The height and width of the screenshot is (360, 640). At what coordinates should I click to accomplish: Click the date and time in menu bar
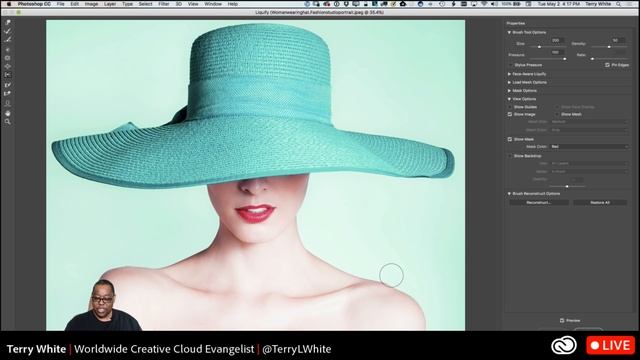(559, 4)
